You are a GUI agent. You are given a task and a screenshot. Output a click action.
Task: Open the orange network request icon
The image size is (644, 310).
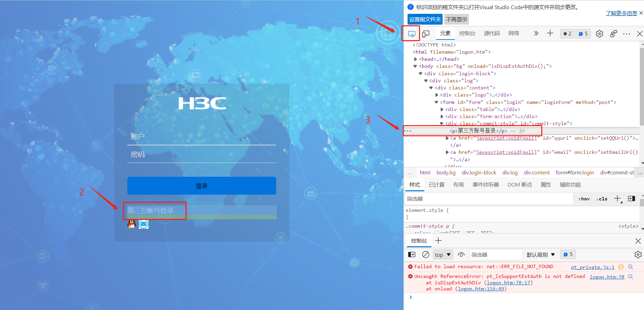click(621, 267)
